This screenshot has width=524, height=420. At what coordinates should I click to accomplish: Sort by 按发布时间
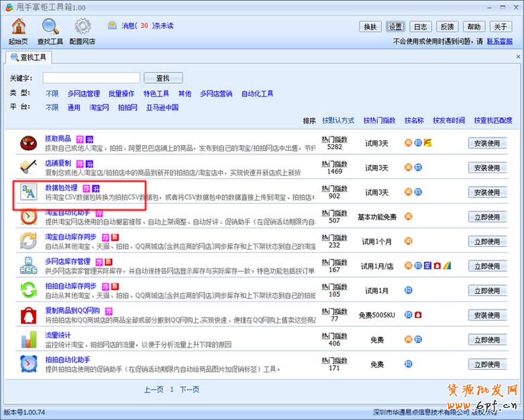(x=449, y=120)
